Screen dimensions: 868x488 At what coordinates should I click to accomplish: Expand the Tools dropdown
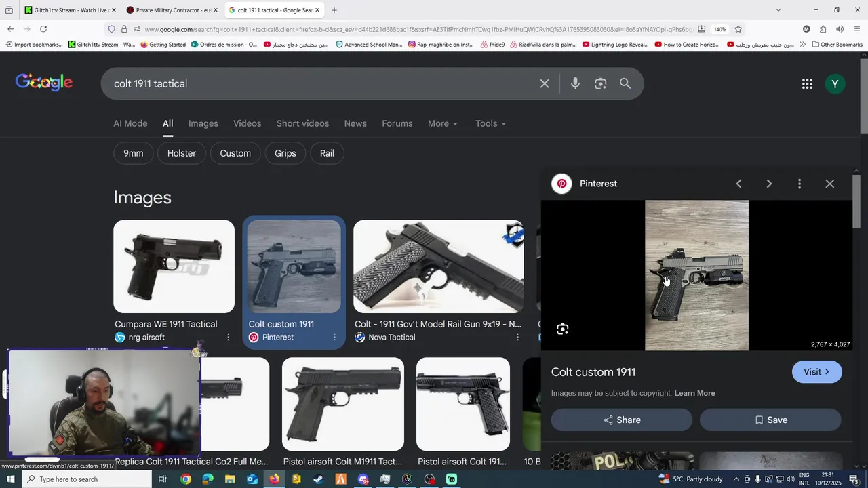pyautogui.click(x=490, y=123)
